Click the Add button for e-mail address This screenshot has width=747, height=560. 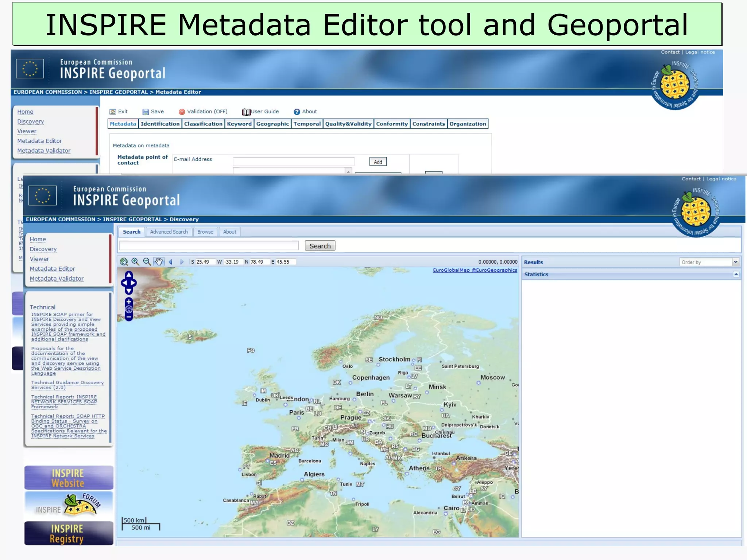click(x=378, y=162)
